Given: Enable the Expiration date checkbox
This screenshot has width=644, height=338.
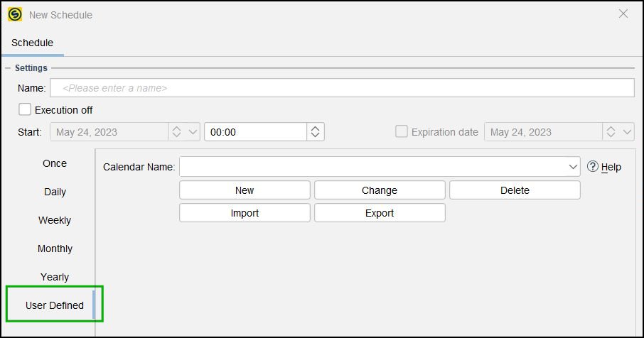Looking at the screenshot, I should click(402, 131).
